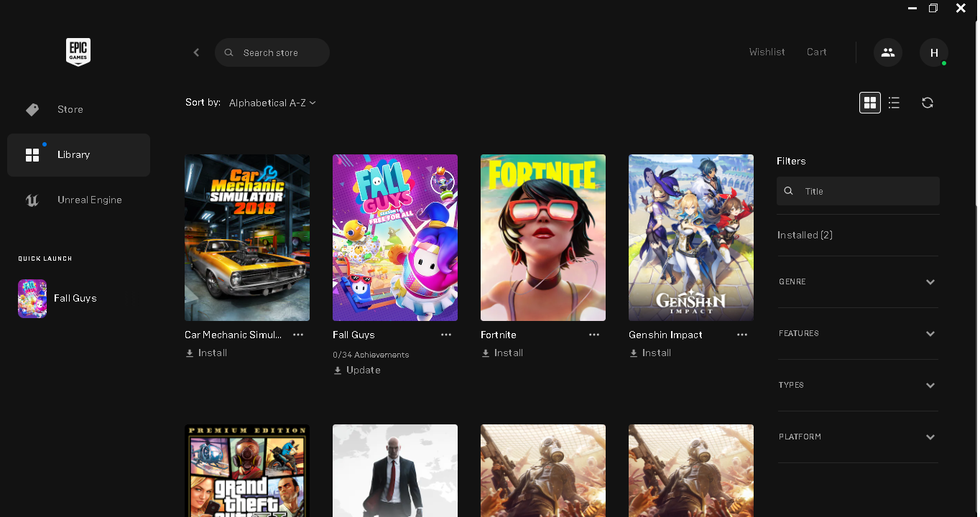
Task: Expand the Platform filter section
Action: 859,437
